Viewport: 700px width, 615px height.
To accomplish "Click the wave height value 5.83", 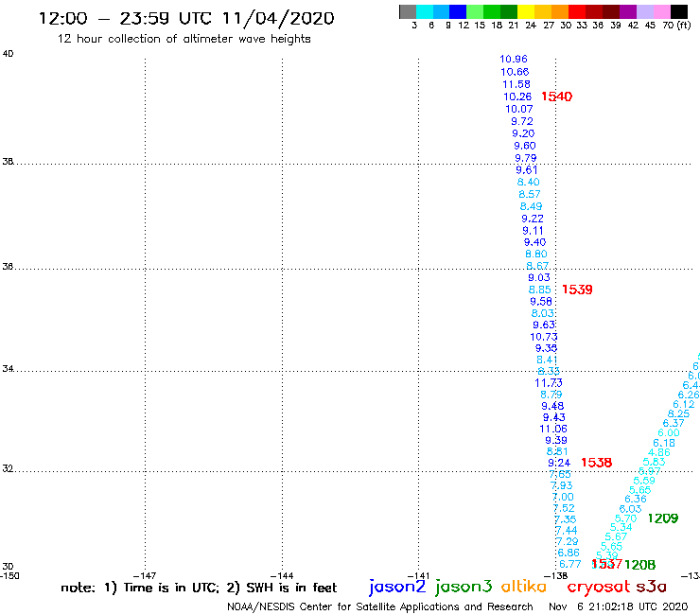I will (x=654, y=463).
